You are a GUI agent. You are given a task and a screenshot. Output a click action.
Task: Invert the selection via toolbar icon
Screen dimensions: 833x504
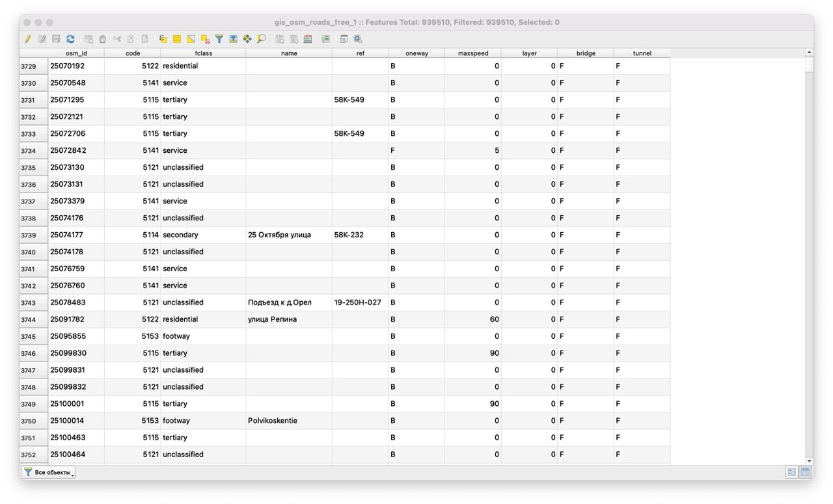191,39
